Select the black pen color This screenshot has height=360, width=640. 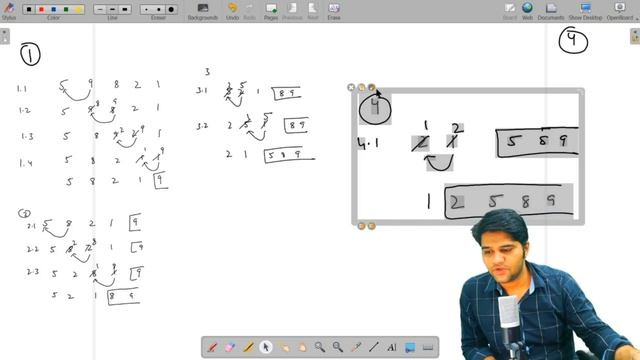(29, 9)
